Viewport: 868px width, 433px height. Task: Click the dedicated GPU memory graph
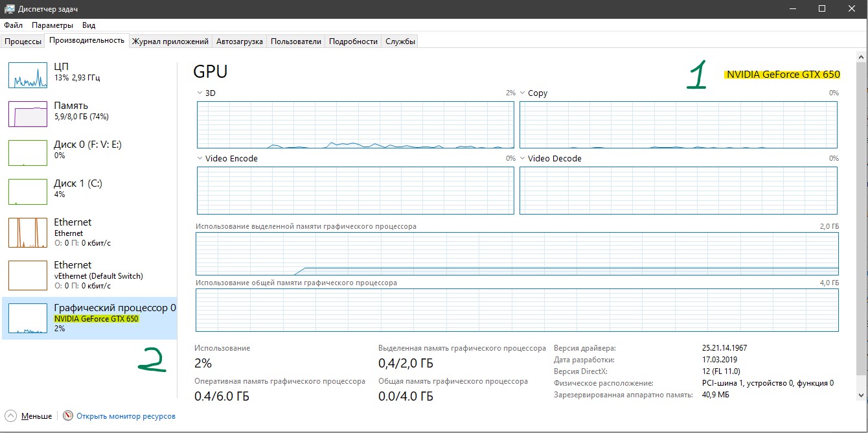coord(517,254)
